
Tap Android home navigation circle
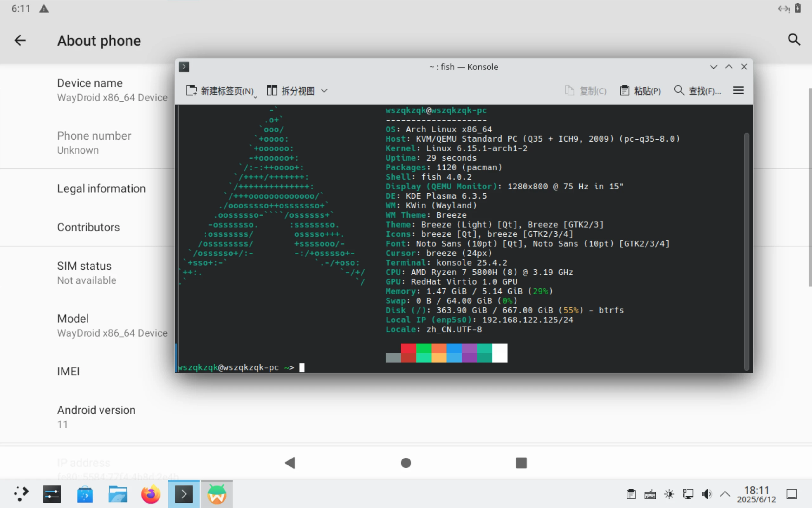[406, 463]
